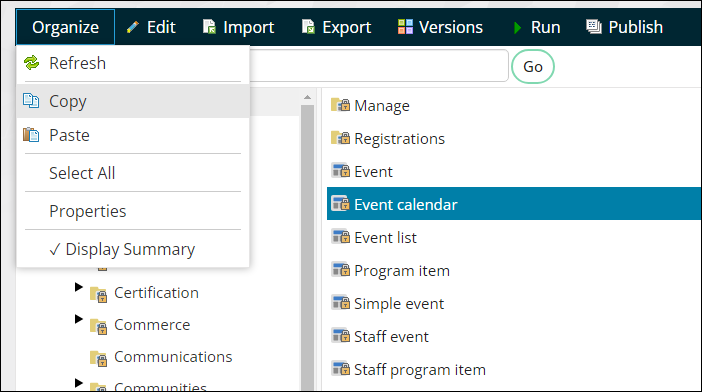Click the Go button
The height and width of the screenshot is (392, 702).
(x=533, y=67)
